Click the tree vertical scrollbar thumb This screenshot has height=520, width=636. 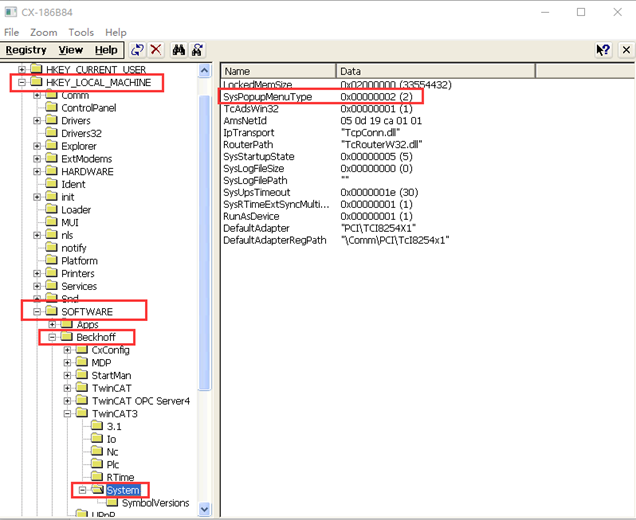tap(204, 242)
